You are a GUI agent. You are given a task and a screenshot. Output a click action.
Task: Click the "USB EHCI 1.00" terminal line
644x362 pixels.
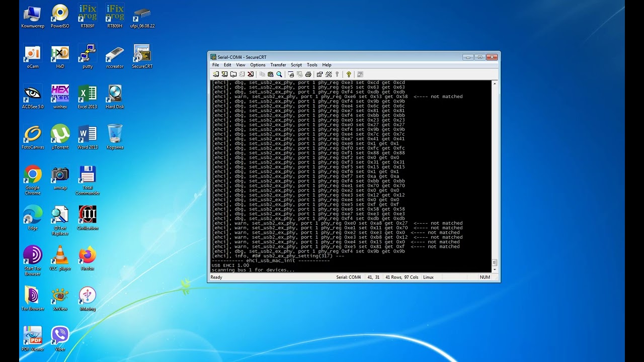[x=230, y=265]
